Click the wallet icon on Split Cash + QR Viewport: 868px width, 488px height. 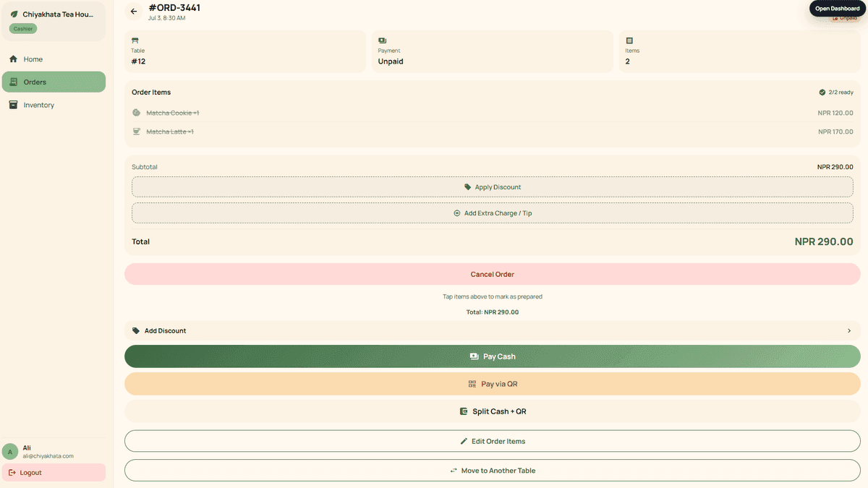[x=464, y=411]
